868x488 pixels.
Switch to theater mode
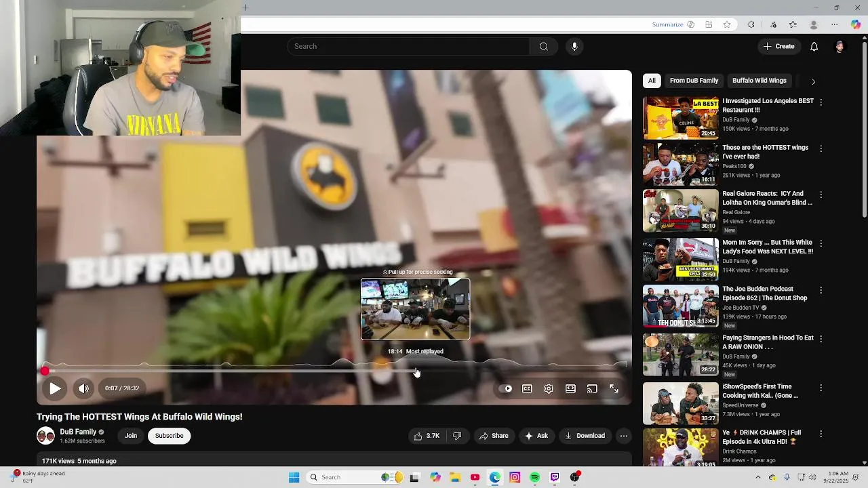pyautogui.click(x=570, y=388)
